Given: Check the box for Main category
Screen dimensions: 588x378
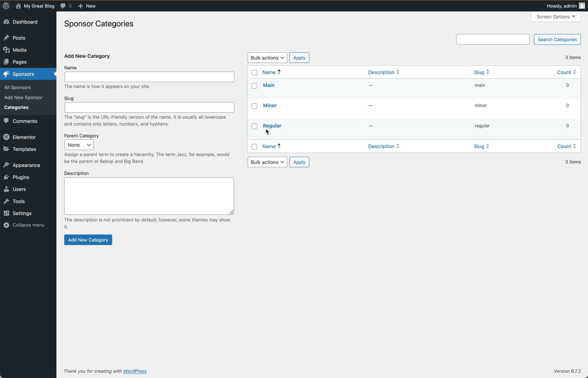Looking at the screenshot, I should [254, 86].
